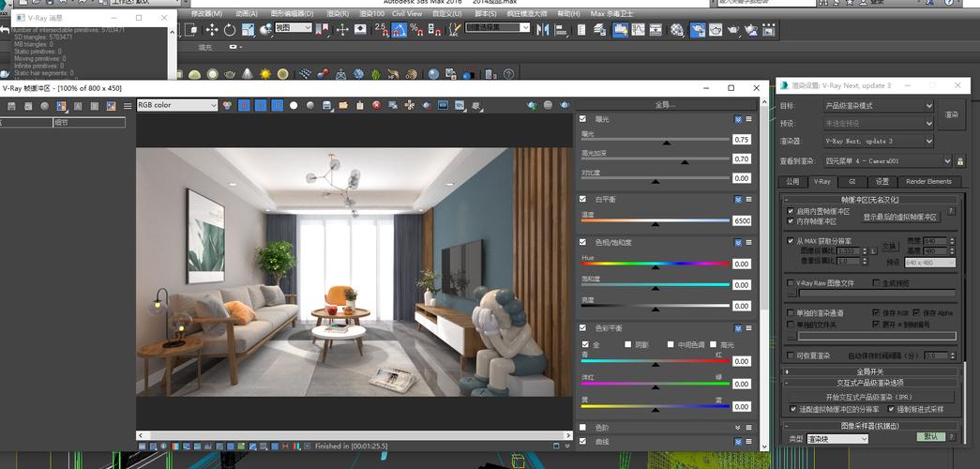
Task: Open the RGB color channel dropdown
Action: coord(177,106)
